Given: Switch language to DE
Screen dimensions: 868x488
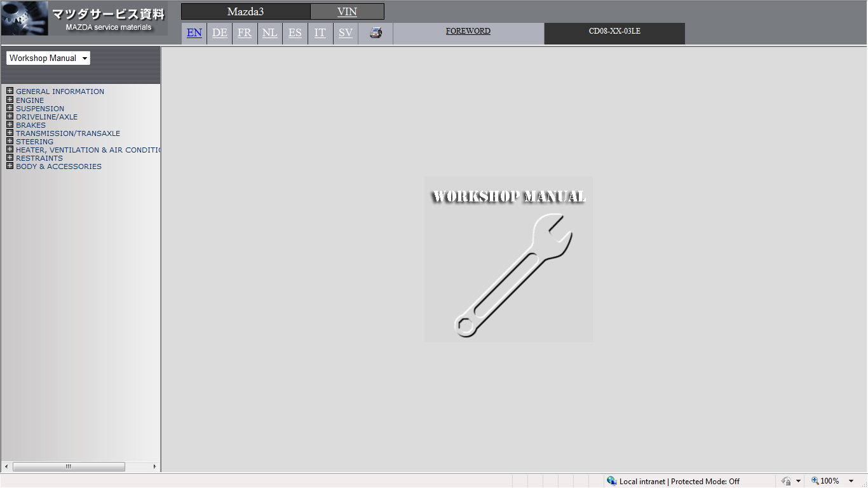Looking at the screenshot, I should (219, 33).
